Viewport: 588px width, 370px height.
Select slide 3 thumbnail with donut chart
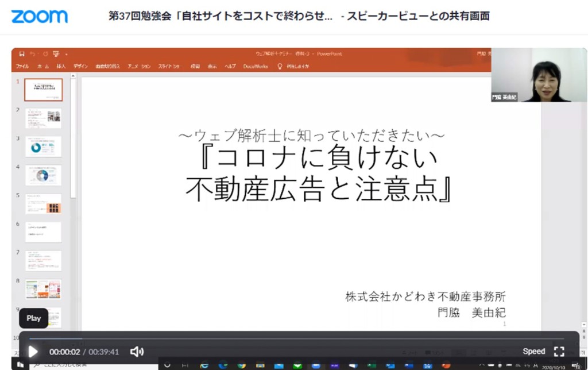43,147
